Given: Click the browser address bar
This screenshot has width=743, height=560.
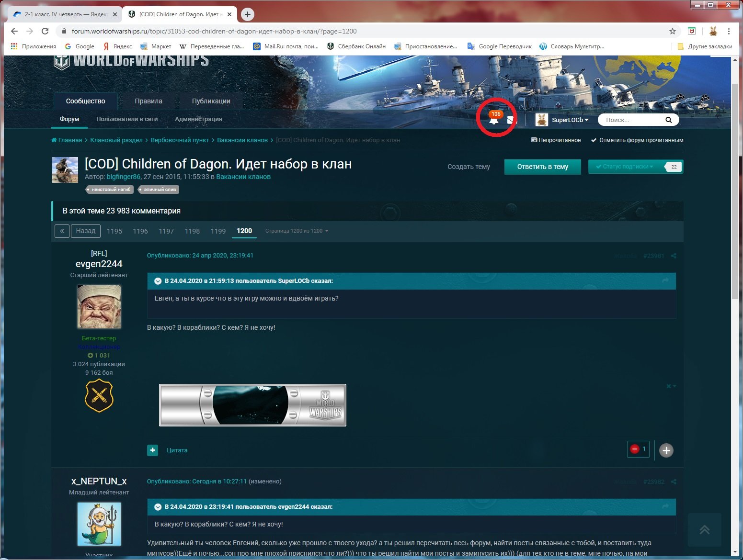Looking at the screenshot, I should point(364,31).
